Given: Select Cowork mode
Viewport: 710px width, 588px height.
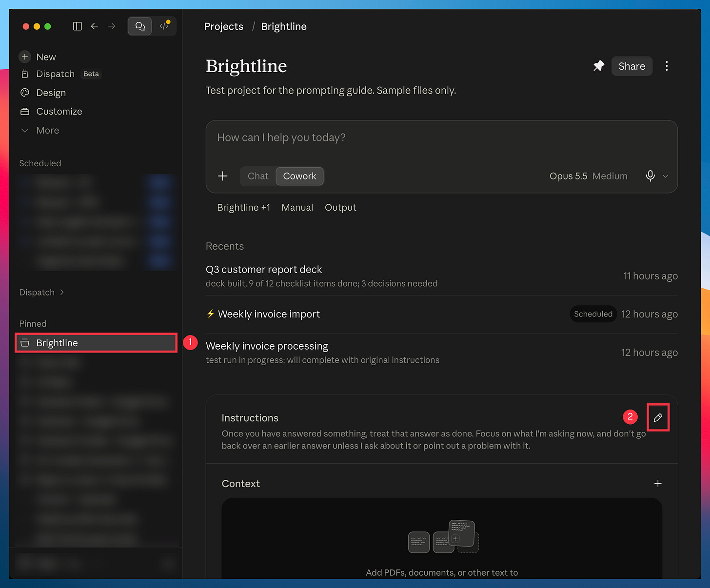Looking at the screenshot, I should click(299, 176).
